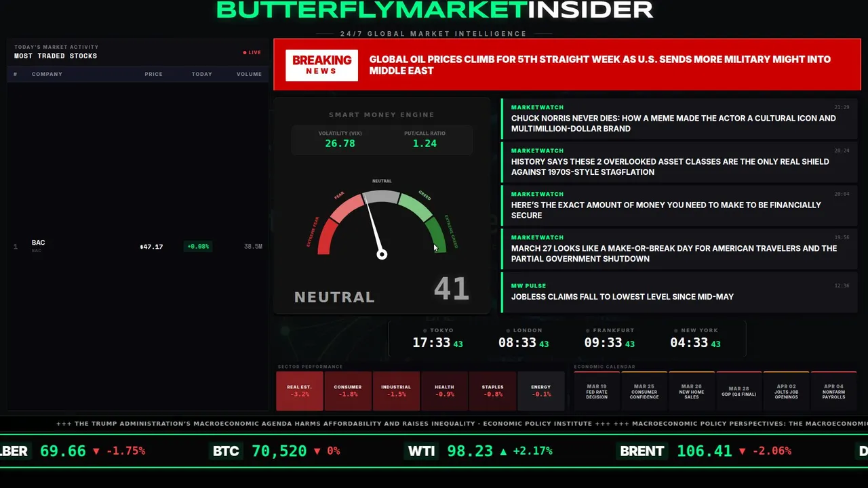Open the Mar 19 Fed Rate Decision event

click(x=597, y=391)
